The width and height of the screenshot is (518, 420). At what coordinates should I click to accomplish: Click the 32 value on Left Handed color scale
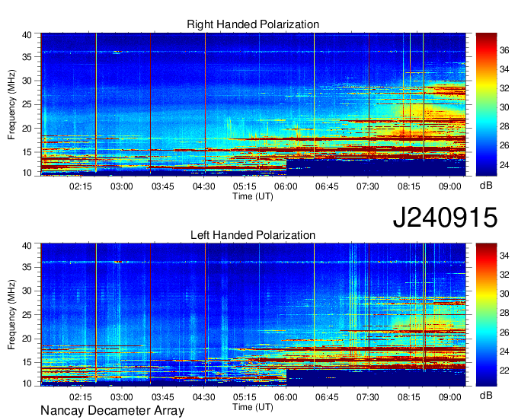point(504,275)
